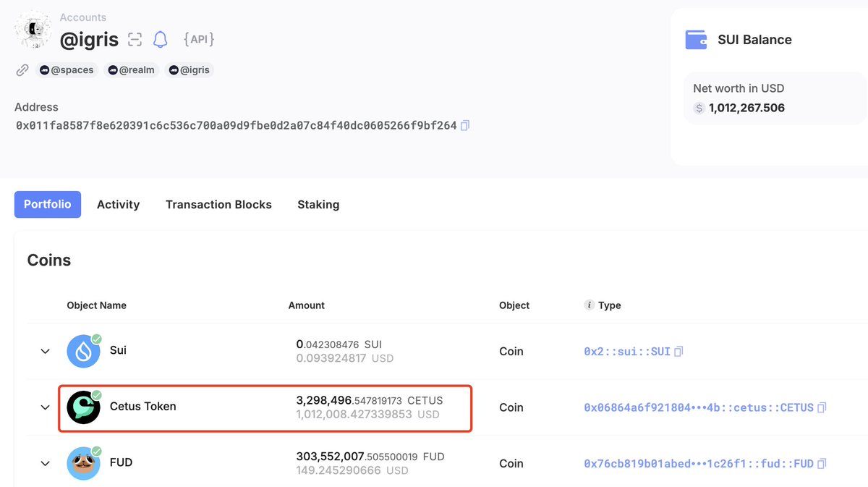868x487 pixels.
Task: Click the FUD coin logo
Action: (x=83, y=463)
